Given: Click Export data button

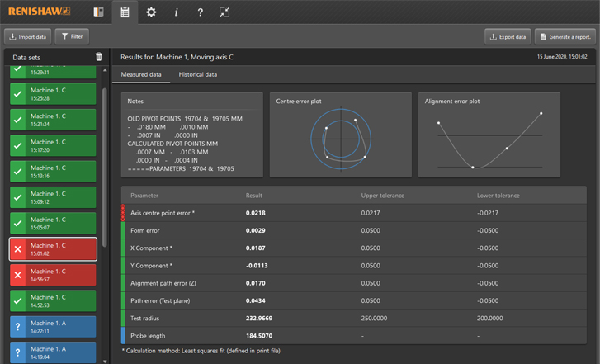Looking at the screenshot, I should [507, 36].
